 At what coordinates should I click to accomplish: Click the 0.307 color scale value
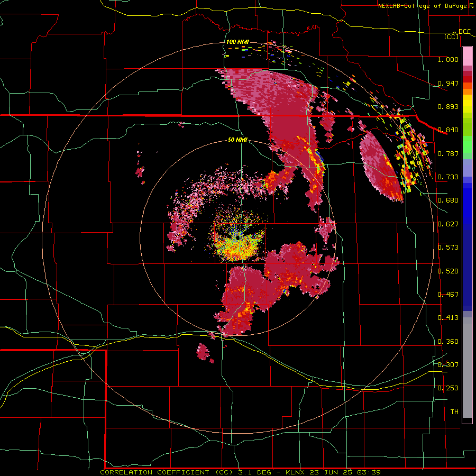point(448,364)
